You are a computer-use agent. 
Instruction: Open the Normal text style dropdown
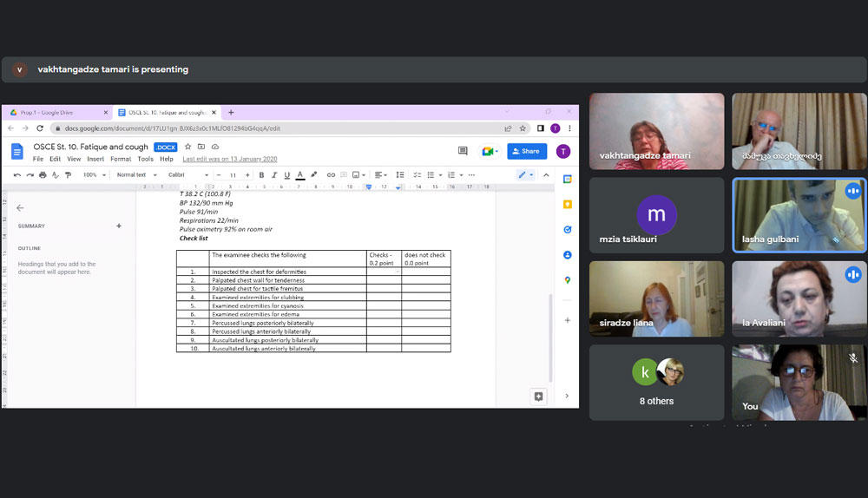136,175
